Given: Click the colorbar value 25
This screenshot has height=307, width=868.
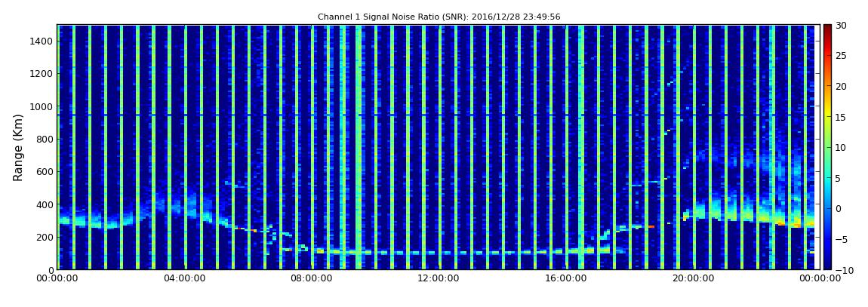Looking at the screenshot, I should (842, 56).
